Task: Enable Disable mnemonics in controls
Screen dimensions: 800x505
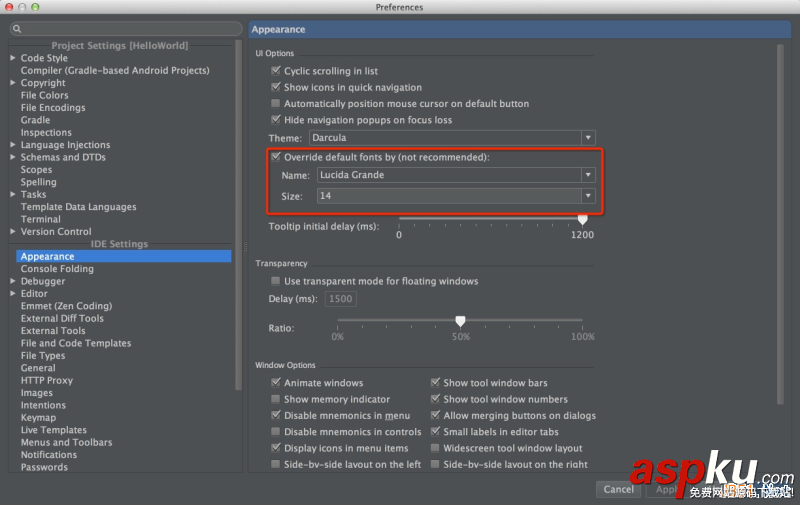Action: [276, 431]
